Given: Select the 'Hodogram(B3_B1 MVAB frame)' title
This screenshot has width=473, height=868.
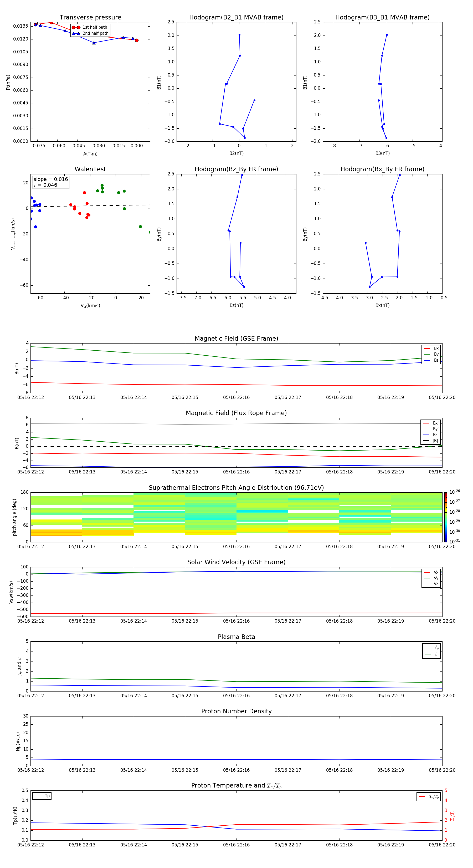Looking at the screenshot, I should (382, 18).
